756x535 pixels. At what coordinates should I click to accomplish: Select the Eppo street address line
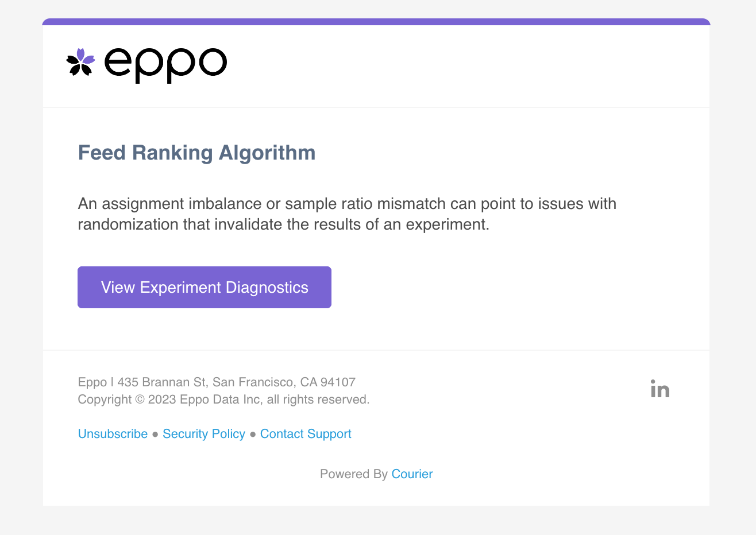[x=217, y=382]
